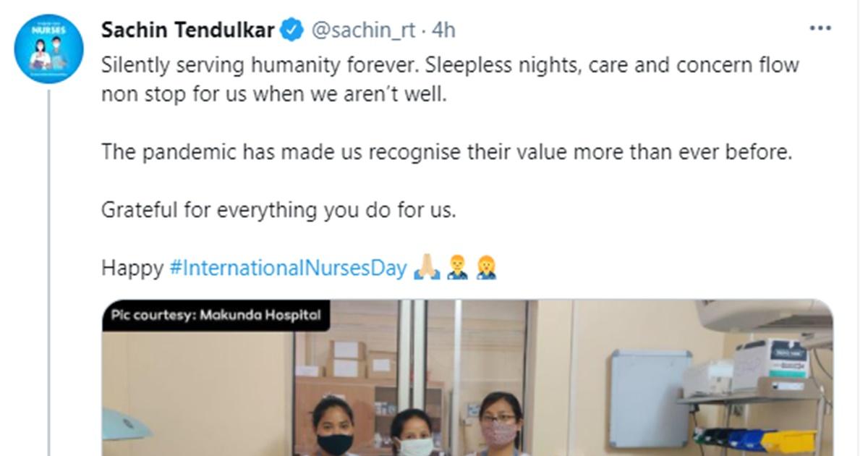The width and height of the screenshot is (868, 456).
Task: Click the @sachin_rt handle
Action: click(x=363, y=30)
